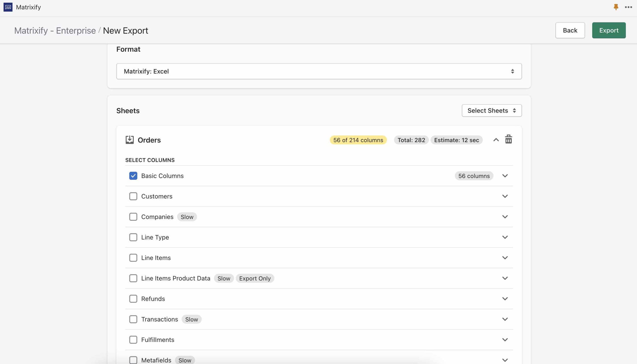Expand the Basic Columns group chevron
637x364 pixels.
[x=505, y=176]
